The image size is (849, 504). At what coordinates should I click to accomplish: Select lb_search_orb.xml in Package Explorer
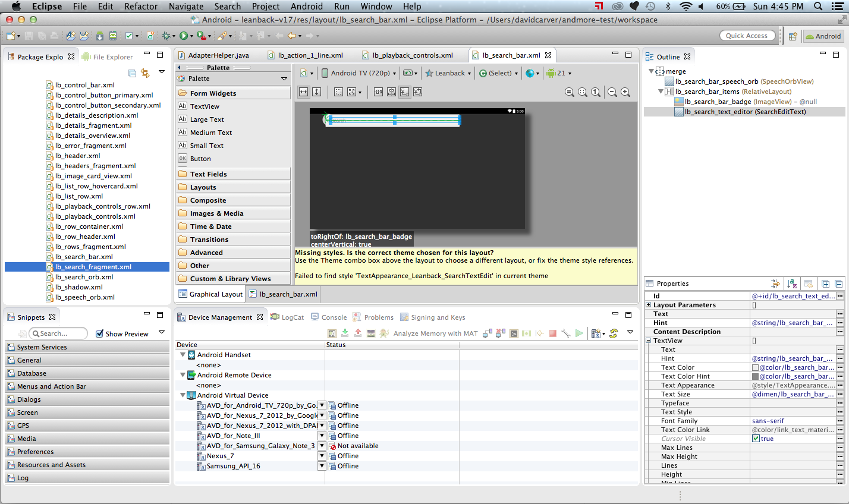(84, 277)
